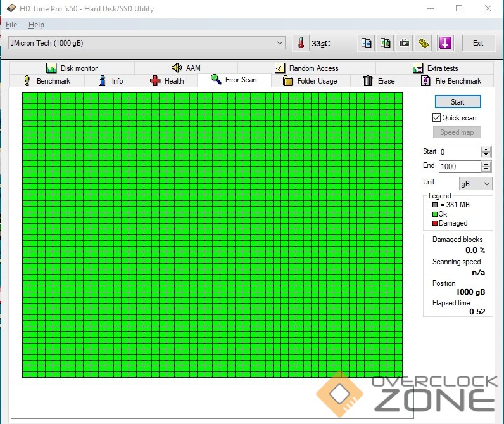Switch to the Benchmark tab

point(47,81)
